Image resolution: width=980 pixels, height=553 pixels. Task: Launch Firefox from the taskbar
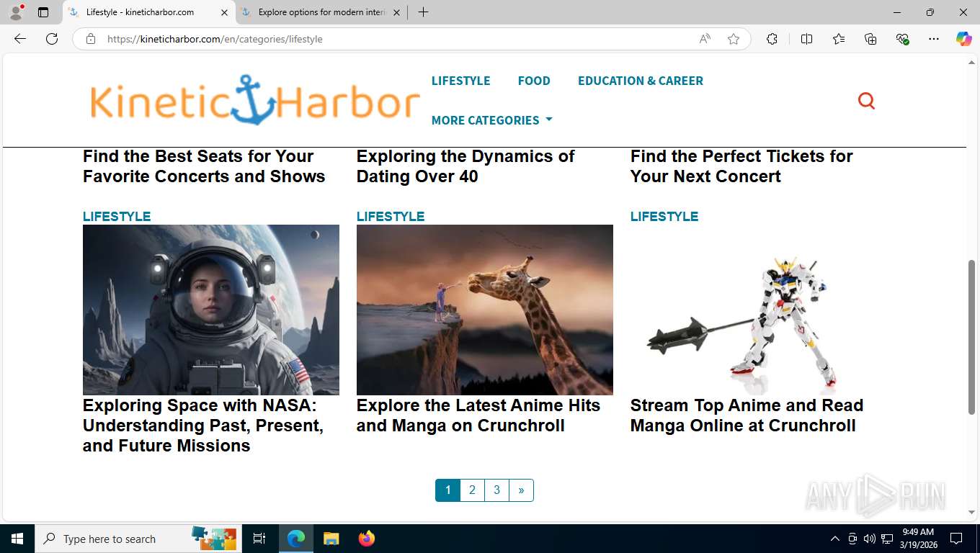point(367,539)
